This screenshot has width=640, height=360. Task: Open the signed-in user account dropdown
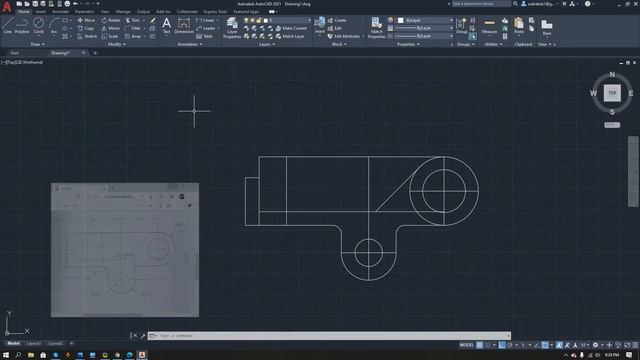(x=540, y=4)
